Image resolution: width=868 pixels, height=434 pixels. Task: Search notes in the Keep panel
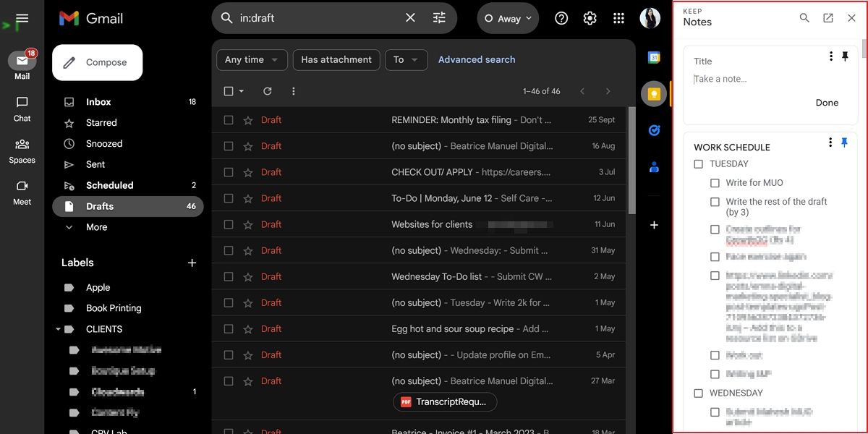pos(804,17)
